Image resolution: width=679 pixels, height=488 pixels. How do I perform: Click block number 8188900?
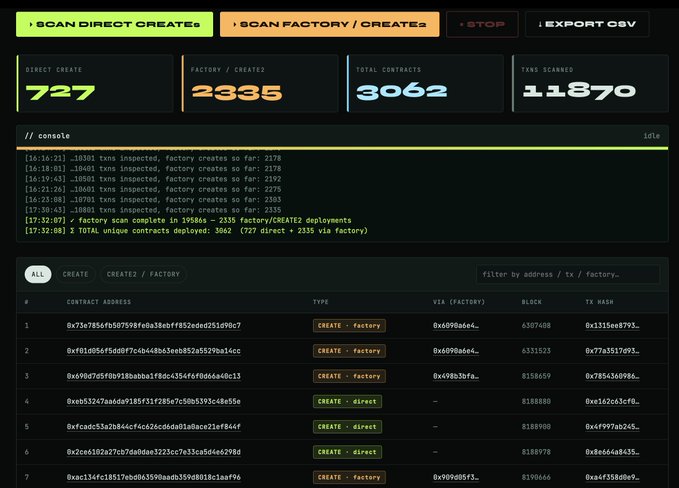pos(536,427)
